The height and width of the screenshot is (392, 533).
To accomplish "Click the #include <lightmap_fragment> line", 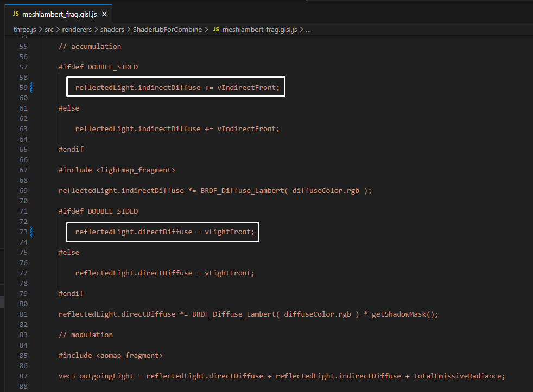I will [117, 170].
